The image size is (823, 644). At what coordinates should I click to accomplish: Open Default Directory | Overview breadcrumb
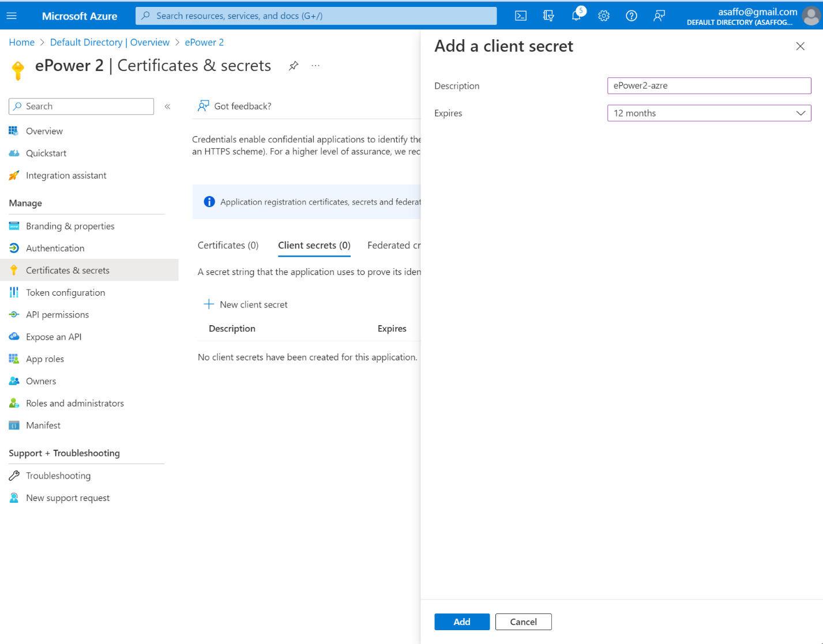tap(110, 42)
